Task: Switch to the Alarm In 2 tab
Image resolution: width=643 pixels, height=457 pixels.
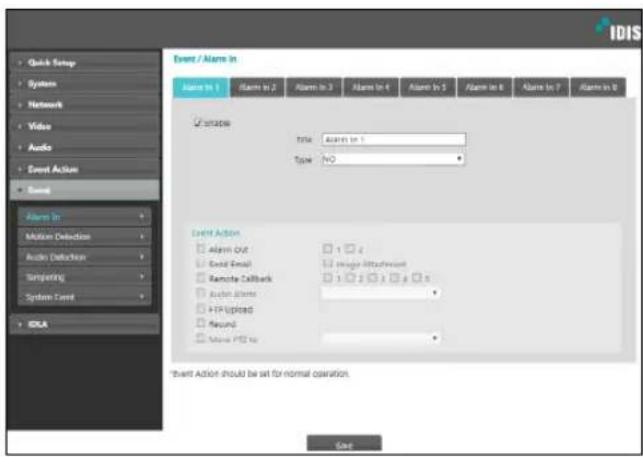Action: point(257,87)
